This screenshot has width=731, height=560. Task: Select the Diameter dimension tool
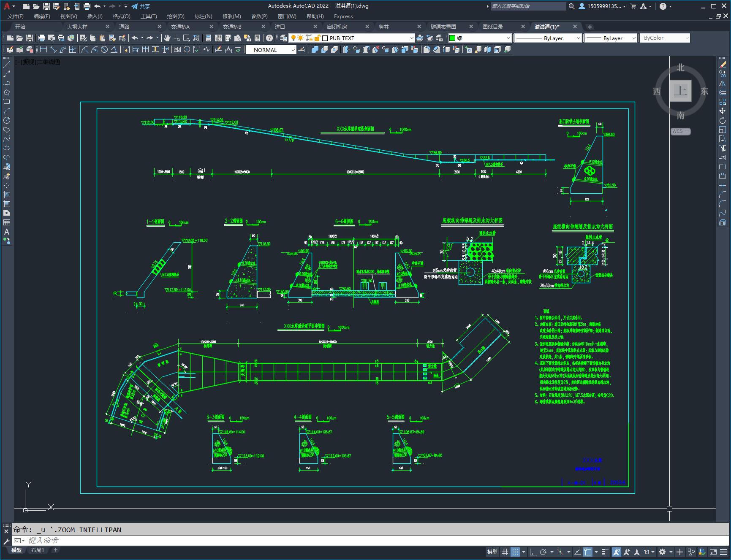(x=104, y=50)
